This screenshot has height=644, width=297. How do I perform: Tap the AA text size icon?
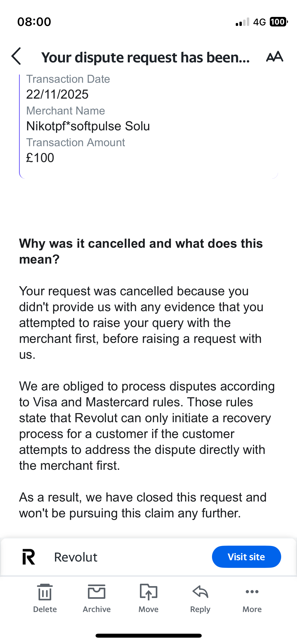pos(275,57)
